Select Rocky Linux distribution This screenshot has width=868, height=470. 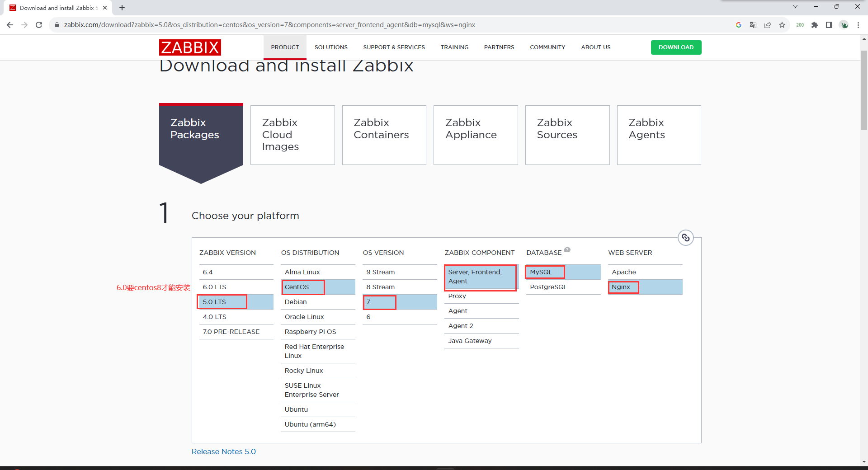coord(318,371)
